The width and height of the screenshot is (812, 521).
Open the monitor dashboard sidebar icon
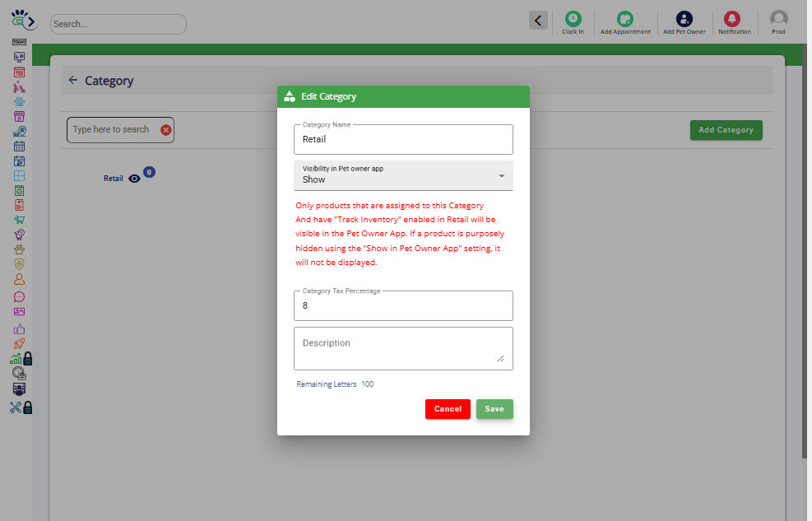pos(19,57)
